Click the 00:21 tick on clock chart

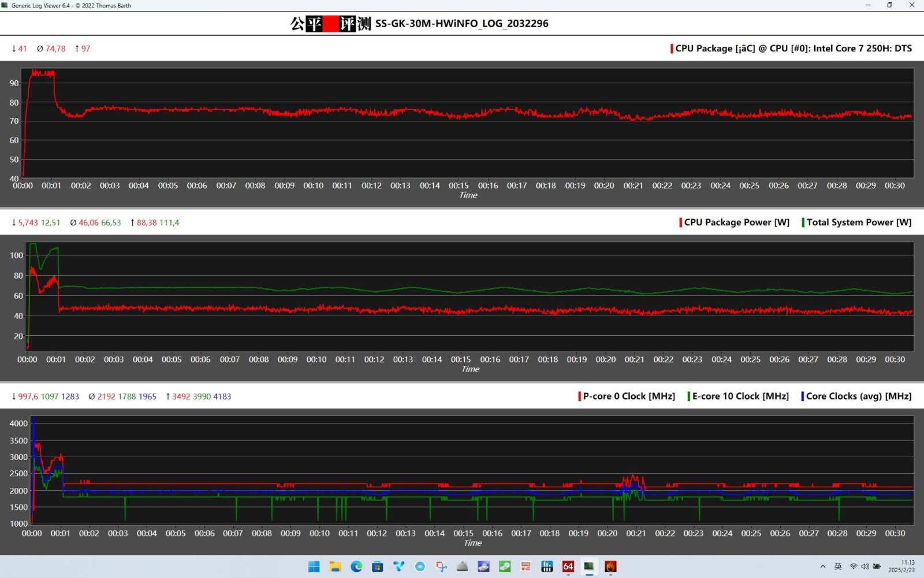[x=636, y=533]
